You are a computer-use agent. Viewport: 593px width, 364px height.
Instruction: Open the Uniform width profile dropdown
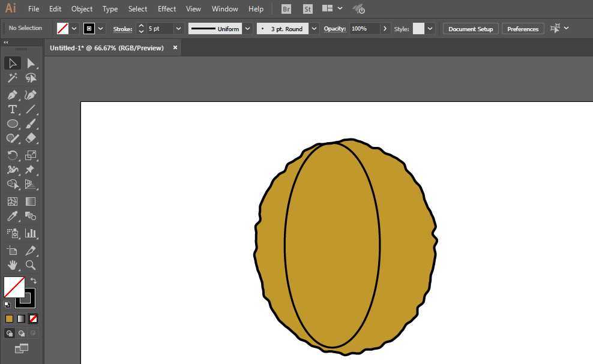(247, 28)
